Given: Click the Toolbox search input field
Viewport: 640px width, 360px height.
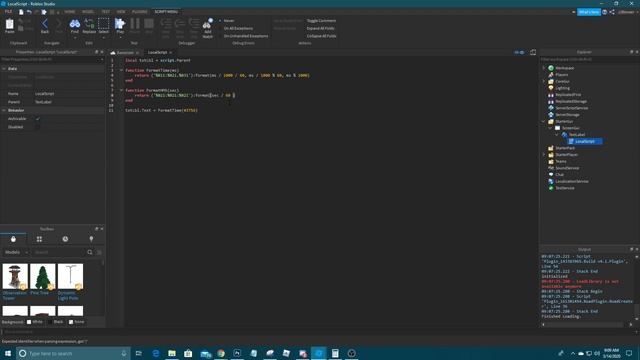Looking at the screenshot, I should pos(59,252).
